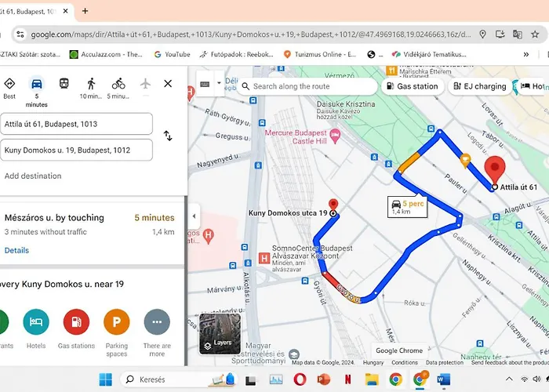The height and width of the screenshot is (392, 549).
Task: Collapse the side panel arrow
Action: (194, 216)
